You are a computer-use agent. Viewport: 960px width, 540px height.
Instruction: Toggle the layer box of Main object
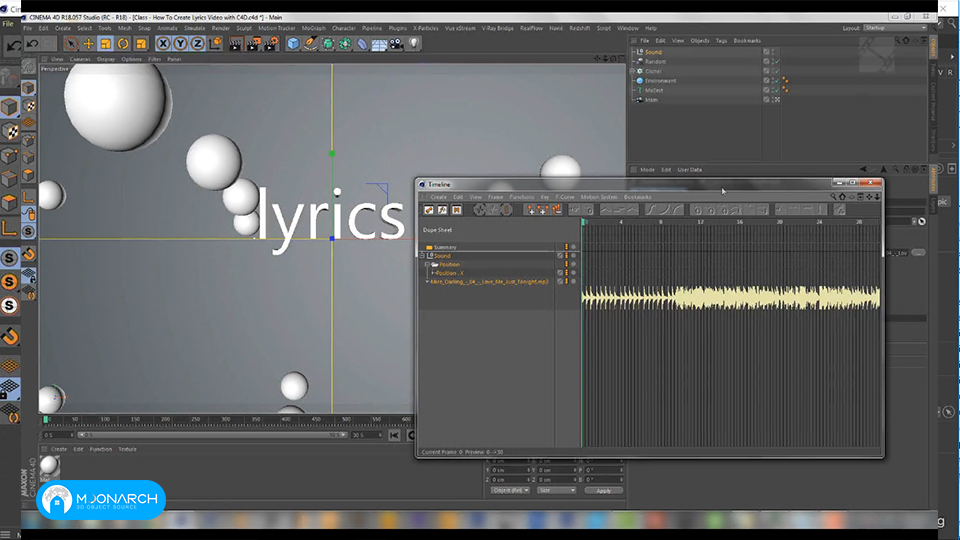pyautogui.click(x=766, y=100)
